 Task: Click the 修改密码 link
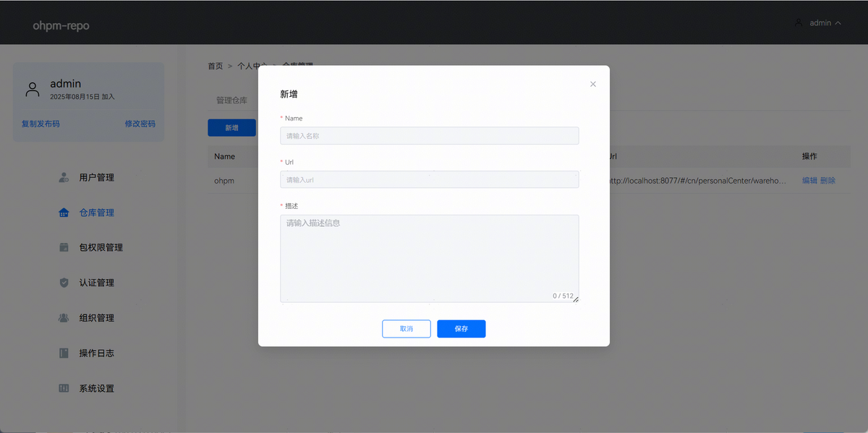pyautogui.click(x=140, y=124)
